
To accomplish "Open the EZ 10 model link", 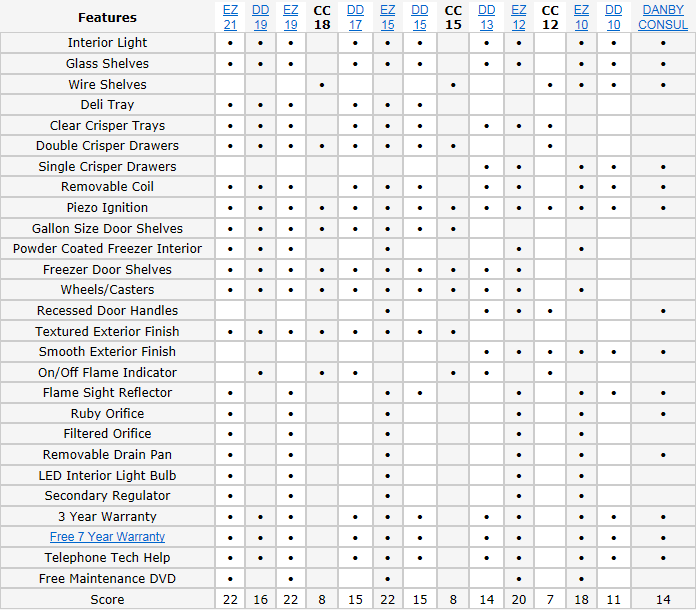I will pos(581,17).
